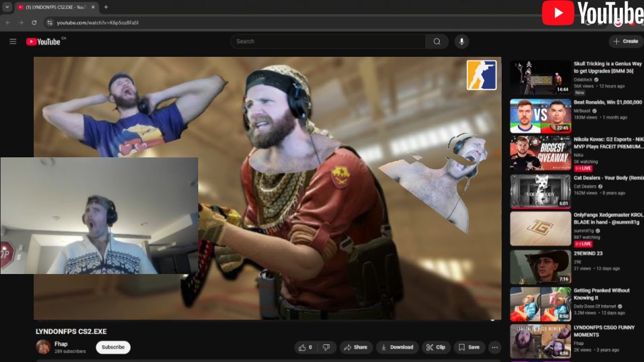
Task: Click the Download button
Action: [397, 347]
